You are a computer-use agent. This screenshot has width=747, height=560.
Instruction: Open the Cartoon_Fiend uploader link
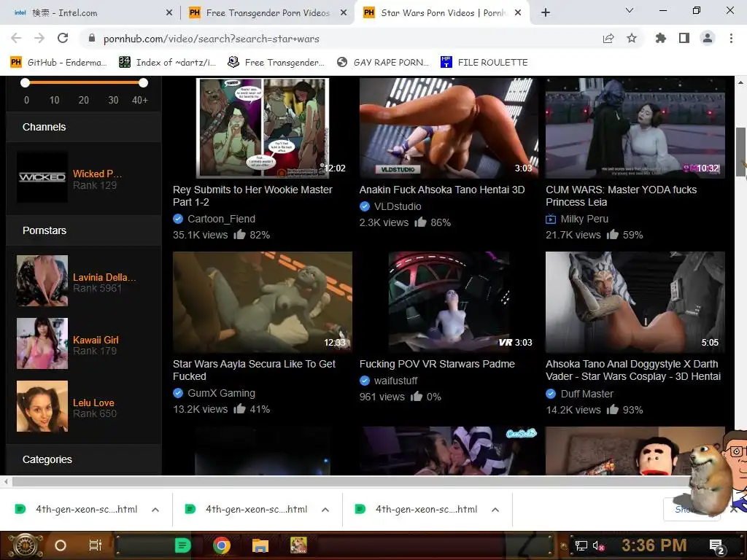click(222, 219)
